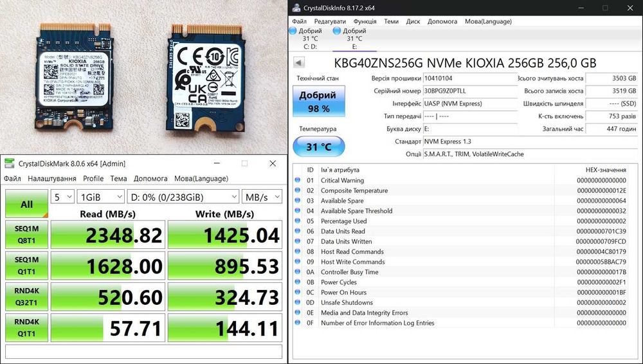Click the interface field UASP (NVM Express)

tap(470, 104)
